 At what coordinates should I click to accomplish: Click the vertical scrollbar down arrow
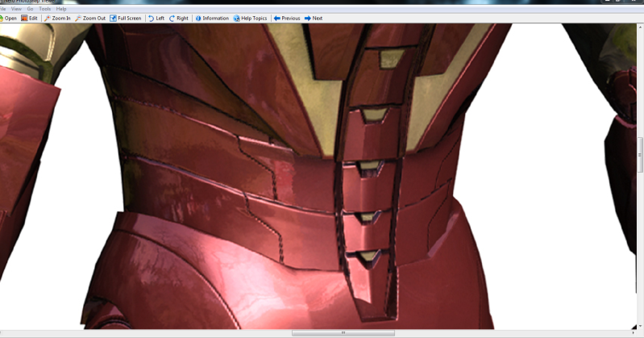640,327
